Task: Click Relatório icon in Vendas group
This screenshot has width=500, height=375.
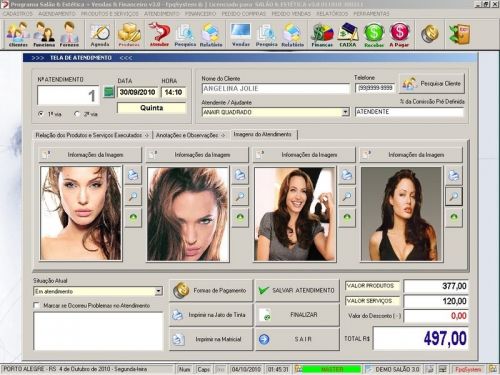Action: coord(293,34)
